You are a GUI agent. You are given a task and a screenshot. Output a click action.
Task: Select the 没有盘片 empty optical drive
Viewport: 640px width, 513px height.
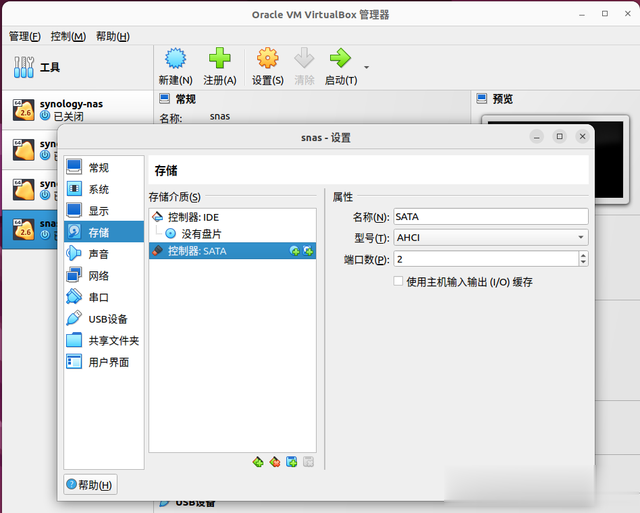(x=233, y=234)
